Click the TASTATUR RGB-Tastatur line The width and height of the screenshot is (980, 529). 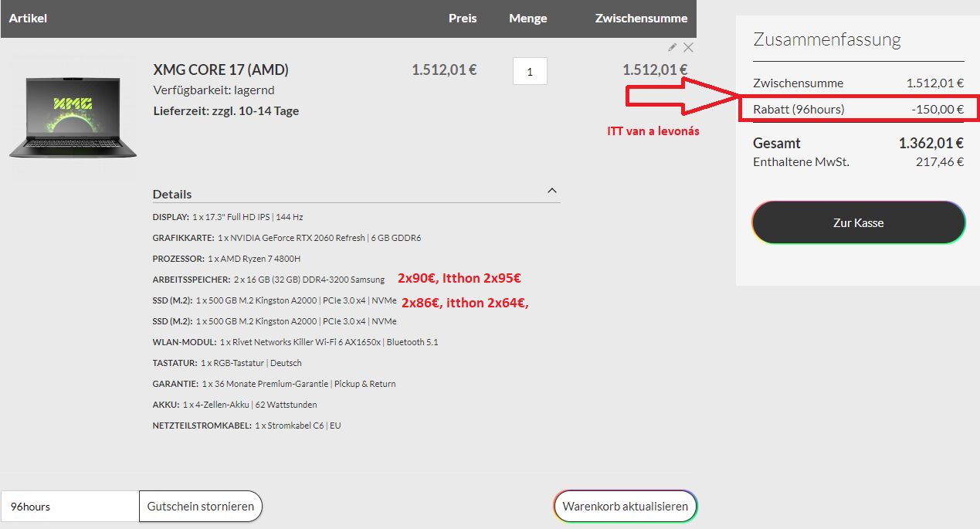point(227,363)
